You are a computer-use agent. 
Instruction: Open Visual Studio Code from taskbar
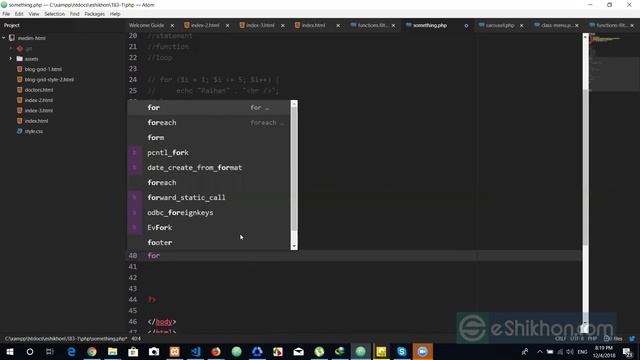(196, 352)
